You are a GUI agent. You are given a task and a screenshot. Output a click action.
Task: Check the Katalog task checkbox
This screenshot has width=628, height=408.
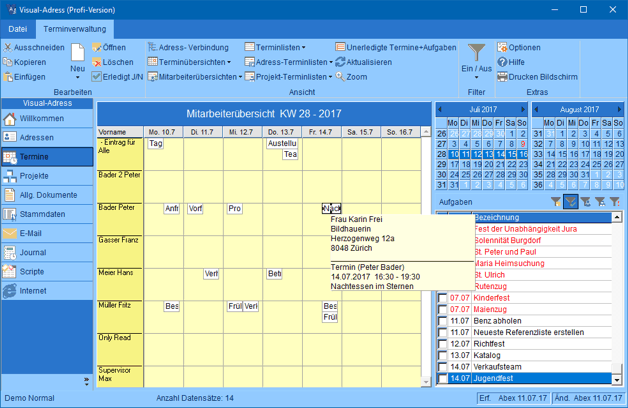(443, 356)
